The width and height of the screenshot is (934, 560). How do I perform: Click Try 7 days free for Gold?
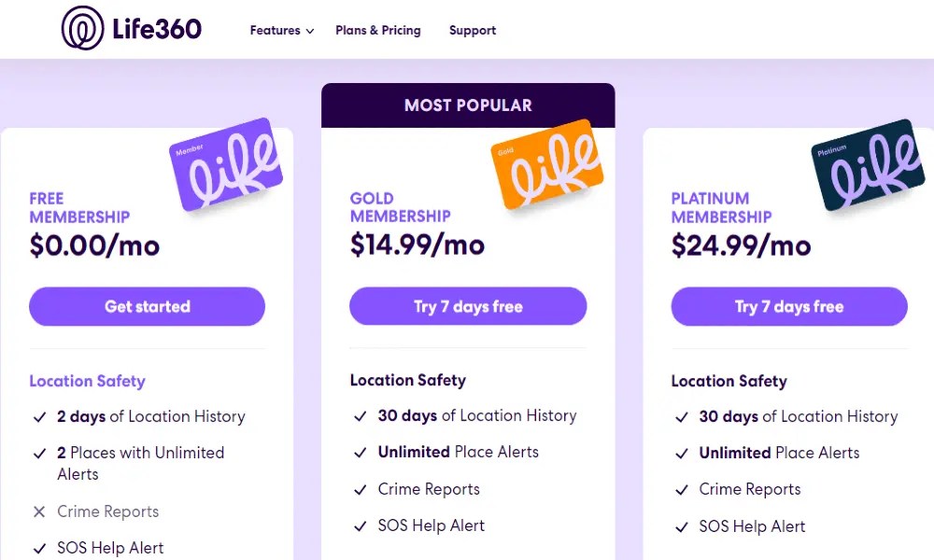[468, 306]
